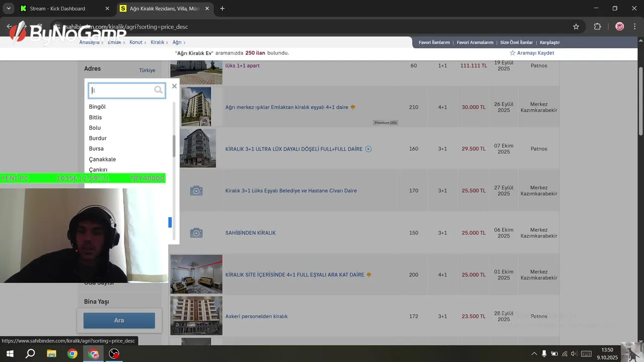This screenshot has width=644, height=362.
Task: Click orange badge icon beside SİTE İÇERİSİNDE listing
Action: click(369, 275)
